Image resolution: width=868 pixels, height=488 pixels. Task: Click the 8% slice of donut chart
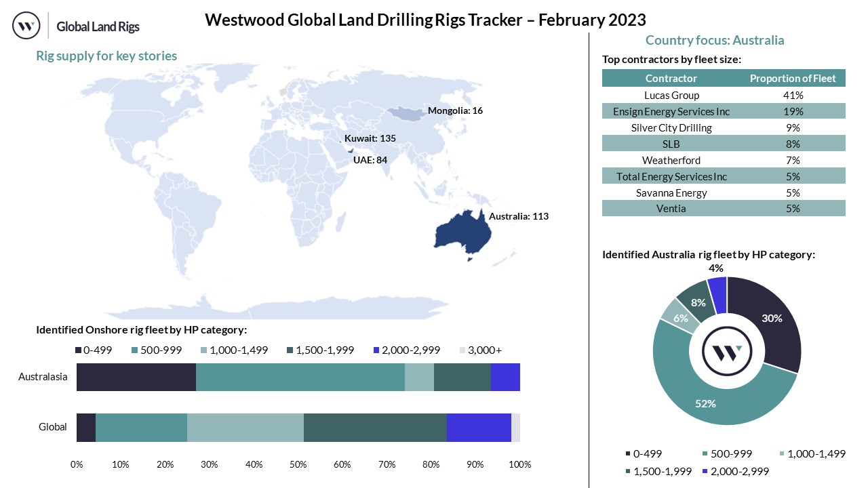tap(696, 303)
